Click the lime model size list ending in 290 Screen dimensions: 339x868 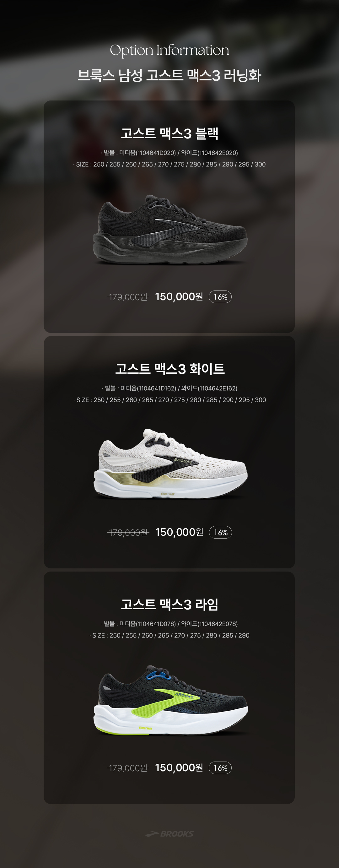point(169,636)
